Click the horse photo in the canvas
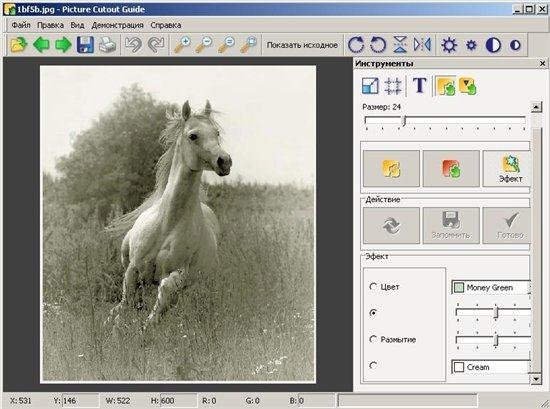The width and height of the screenshot is (550, 409). 178,224
